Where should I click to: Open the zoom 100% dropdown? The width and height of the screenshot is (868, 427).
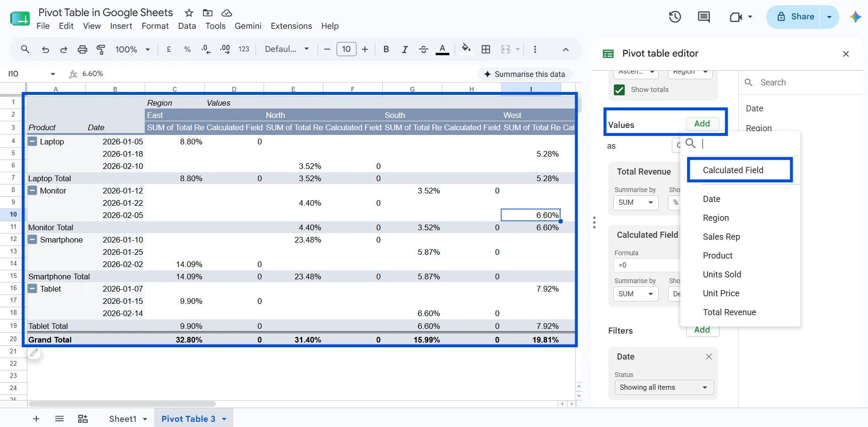132,49
